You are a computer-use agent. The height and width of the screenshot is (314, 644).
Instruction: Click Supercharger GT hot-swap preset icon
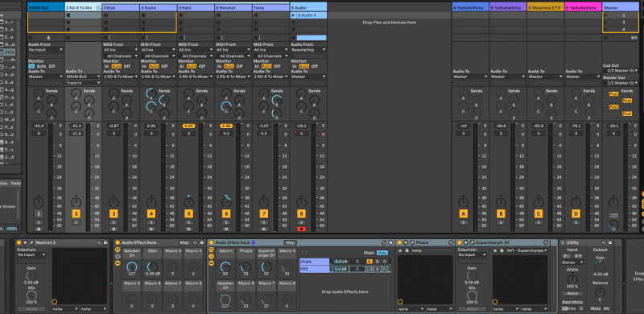tap(546, 242)
